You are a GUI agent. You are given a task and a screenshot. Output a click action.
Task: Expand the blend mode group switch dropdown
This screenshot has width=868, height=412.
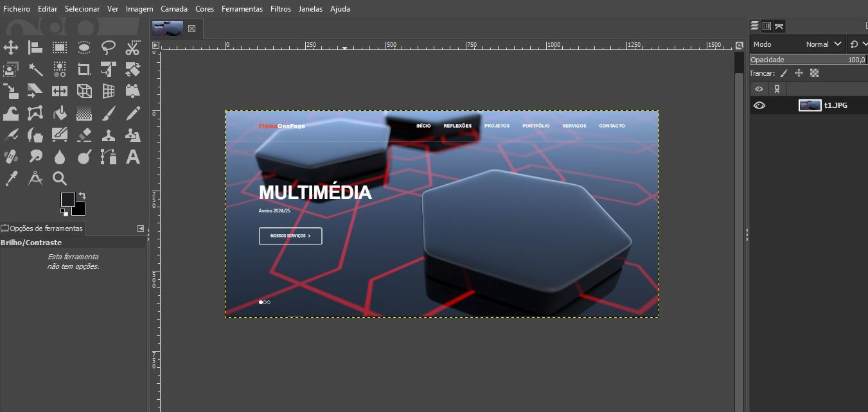coord(858,44)
